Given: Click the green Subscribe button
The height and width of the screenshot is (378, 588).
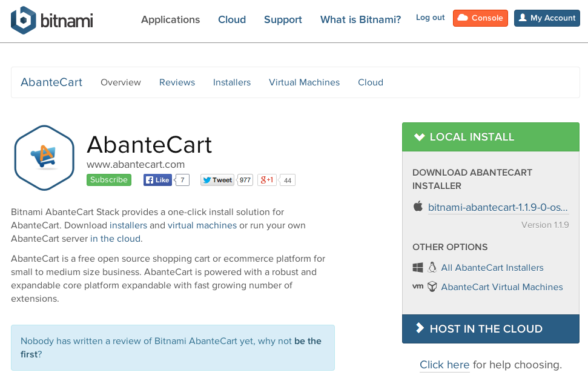Looking at the screenshot, I should (x=109, y=180).
